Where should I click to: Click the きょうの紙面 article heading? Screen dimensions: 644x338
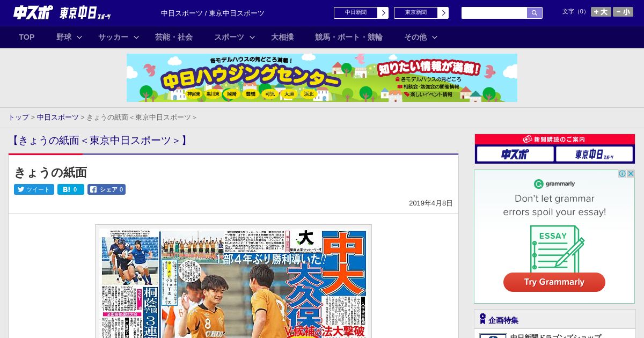click(x=50, y=172)
